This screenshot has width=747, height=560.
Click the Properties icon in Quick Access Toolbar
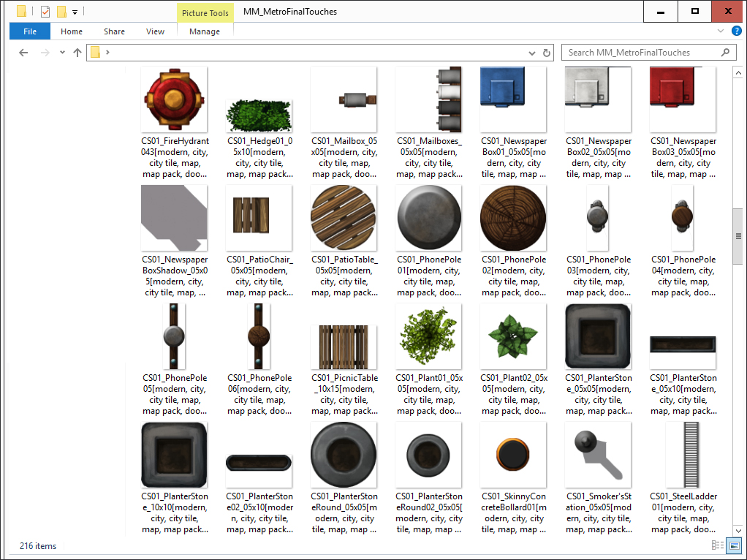[x=45, y=12]
